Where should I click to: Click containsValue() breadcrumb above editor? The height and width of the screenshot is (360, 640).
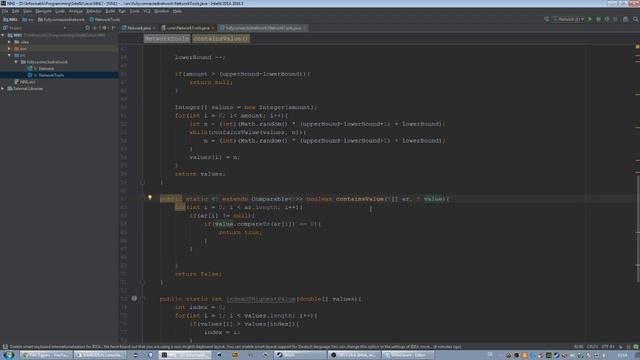(221, 39)
